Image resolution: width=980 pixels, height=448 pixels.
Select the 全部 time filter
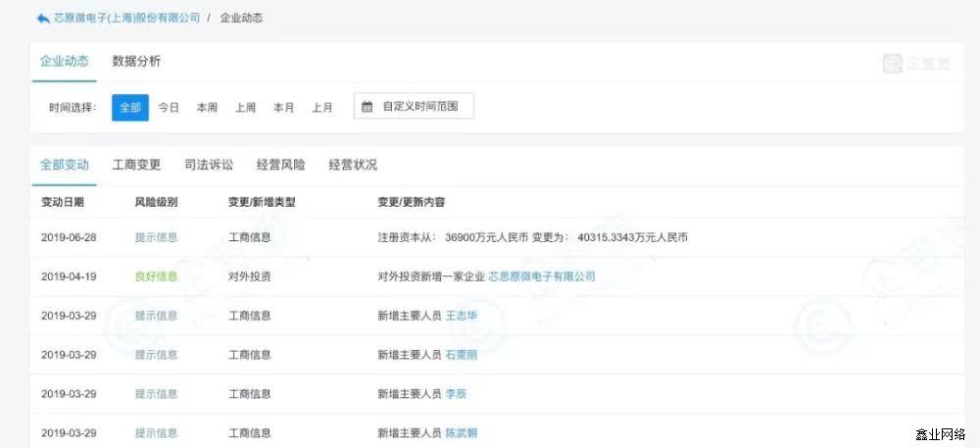pos(130,108)
